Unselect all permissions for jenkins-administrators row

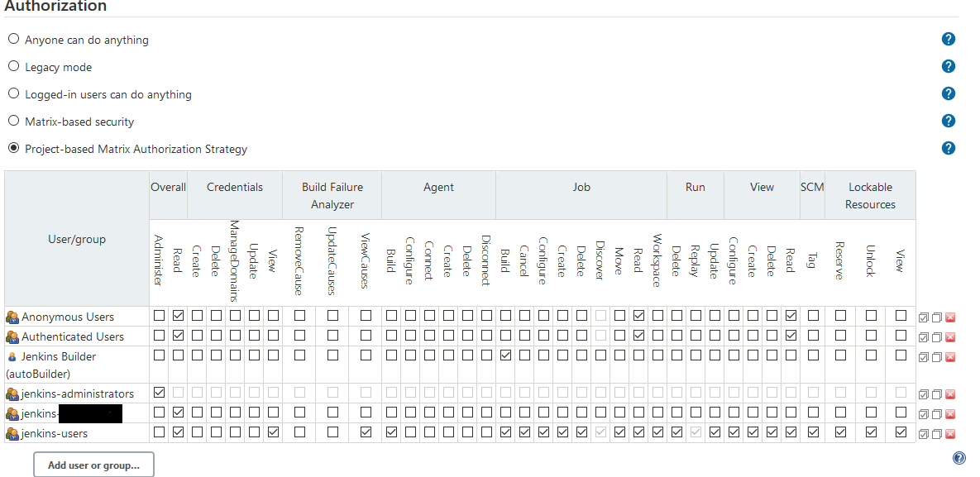pyautogui.click(x=936, y=394)
